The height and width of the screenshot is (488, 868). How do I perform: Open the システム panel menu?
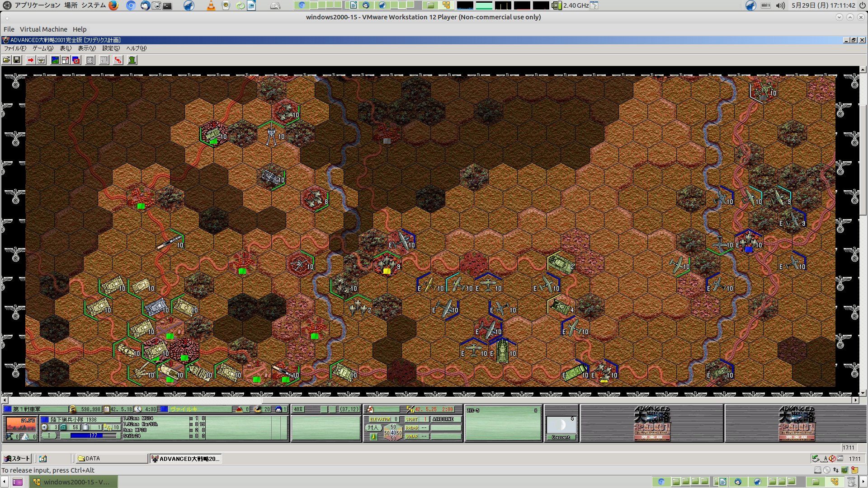point(94,5)
